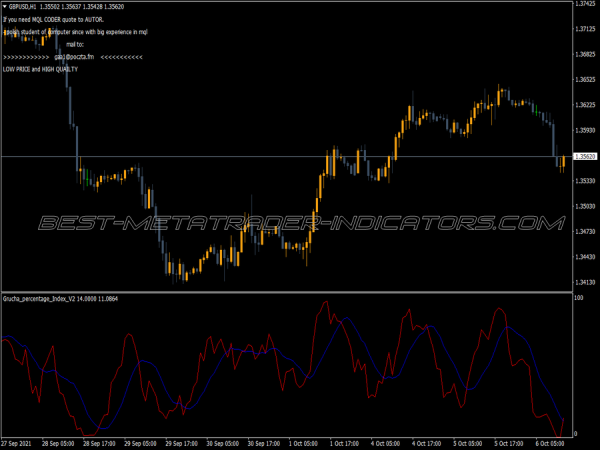Click the 4 Oct 17:00 time label
This screenshot has height=450, width=600.
click(427, 444)
